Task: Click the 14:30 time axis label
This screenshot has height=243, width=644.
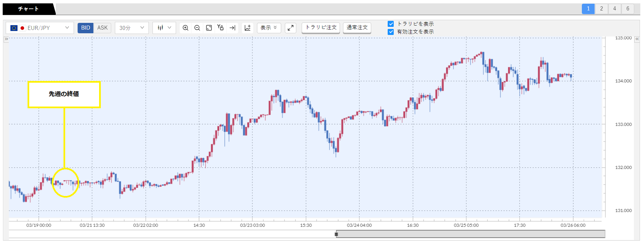Action: 199,225
